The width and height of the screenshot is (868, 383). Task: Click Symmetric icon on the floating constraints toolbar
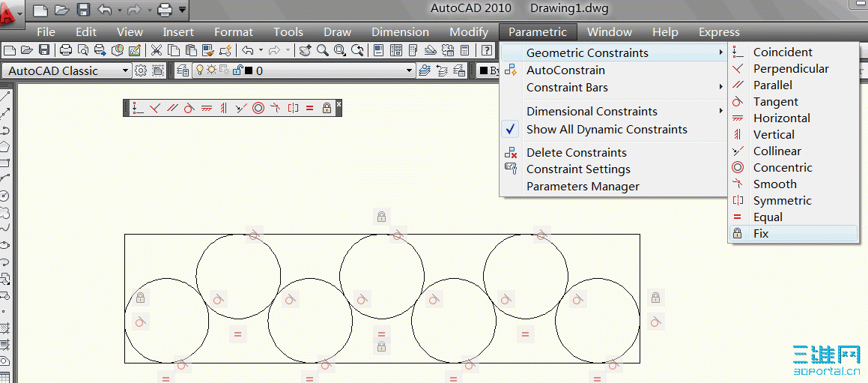(293, 108)
